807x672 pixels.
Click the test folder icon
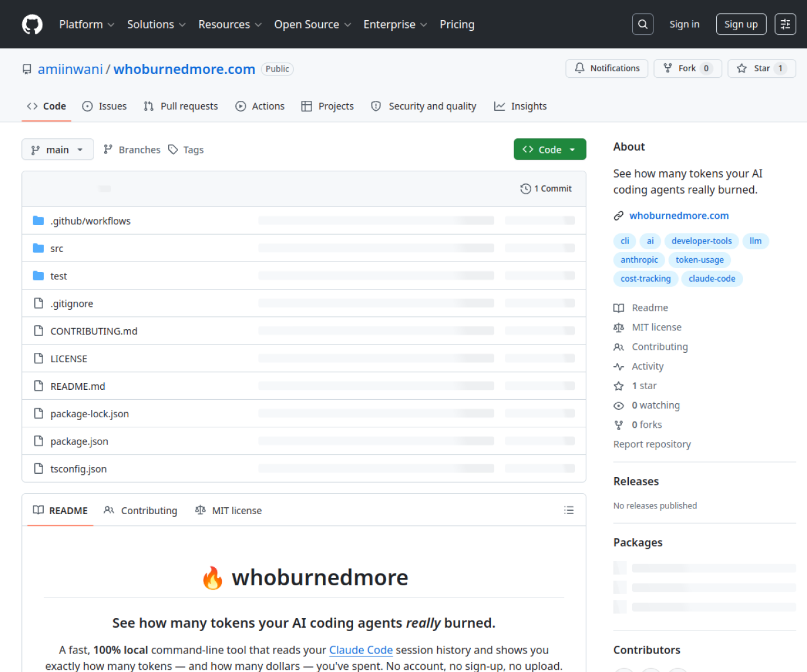point(38,276)
